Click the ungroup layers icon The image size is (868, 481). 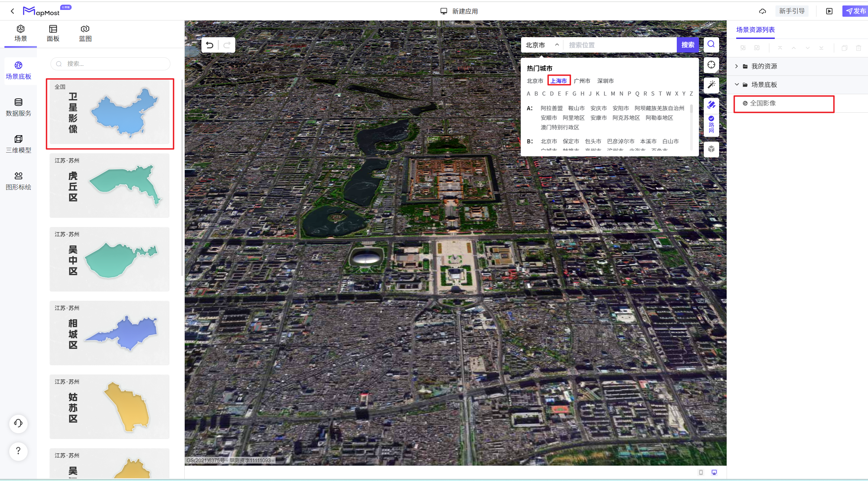[757, 48]
